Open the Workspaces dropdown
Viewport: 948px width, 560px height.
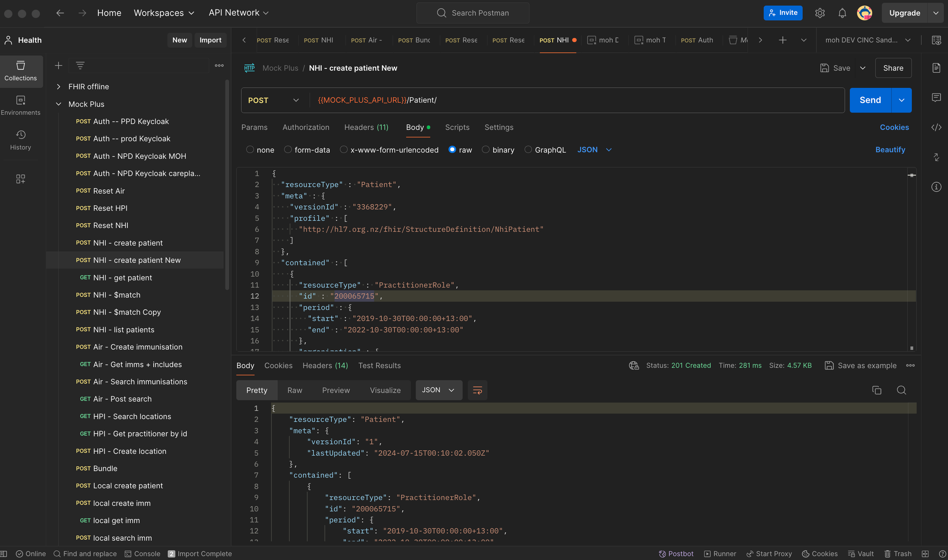[164, 13]
